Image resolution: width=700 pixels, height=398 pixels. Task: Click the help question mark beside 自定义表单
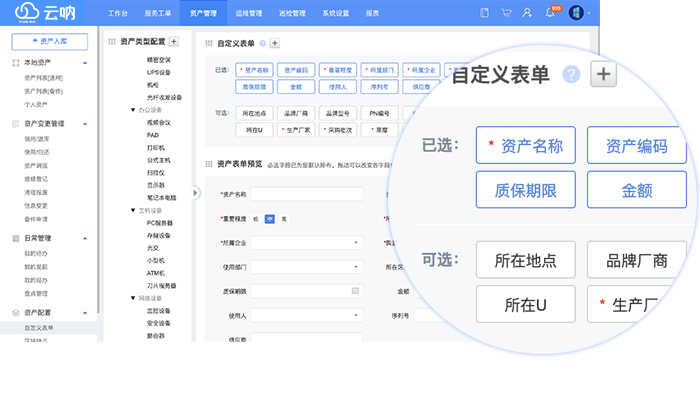click(x=262, y=43)
